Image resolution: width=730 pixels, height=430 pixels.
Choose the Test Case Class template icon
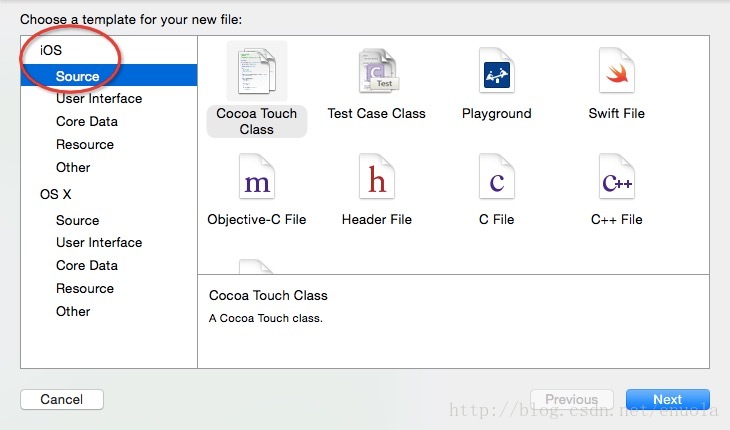click(x=377, y=71)
